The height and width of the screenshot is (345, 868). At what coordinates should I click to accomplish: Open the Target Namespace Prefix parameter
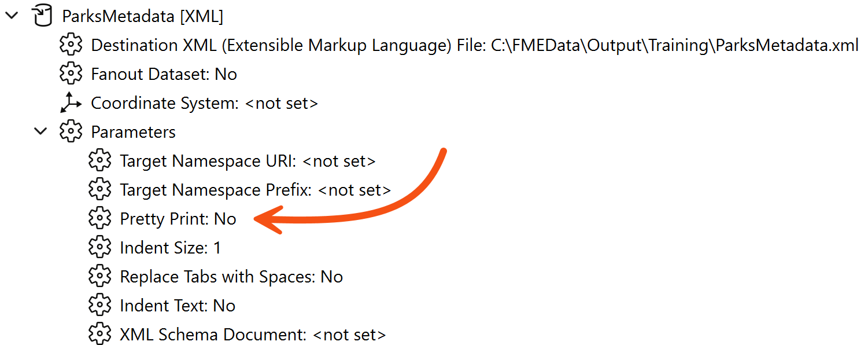(x=254, y=189)
